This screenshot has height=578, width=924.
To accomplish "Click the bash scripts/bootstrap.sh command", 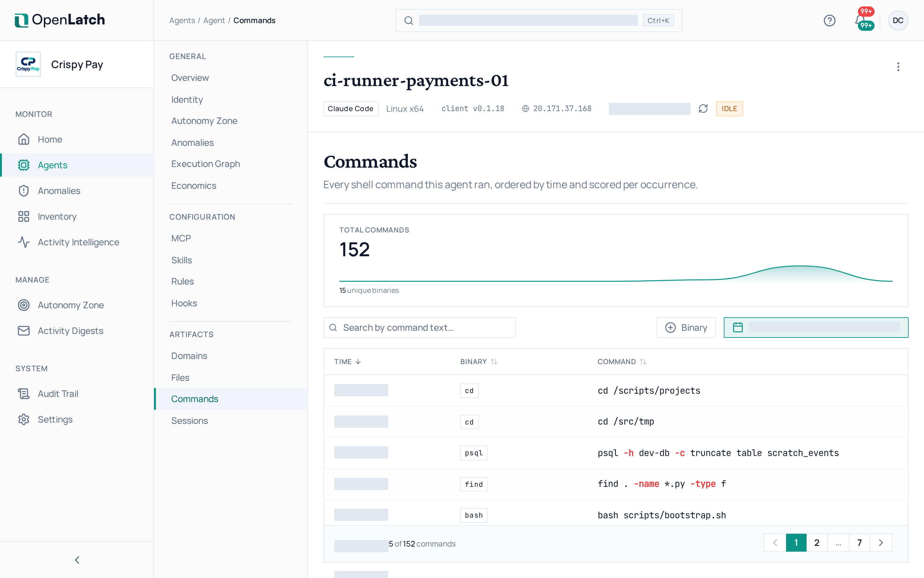I will pos(662,515).
